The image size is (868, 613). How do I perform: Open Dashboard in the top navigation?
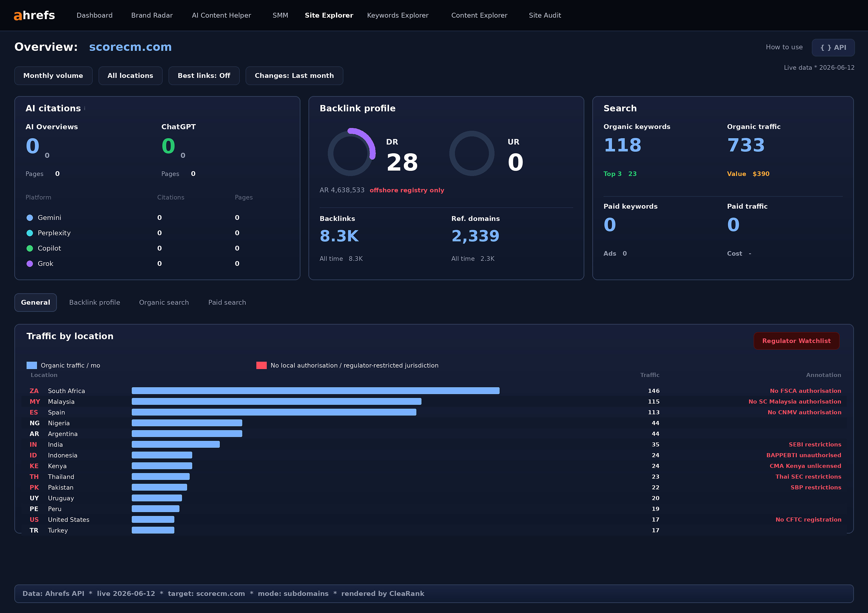tap(94, 16)
